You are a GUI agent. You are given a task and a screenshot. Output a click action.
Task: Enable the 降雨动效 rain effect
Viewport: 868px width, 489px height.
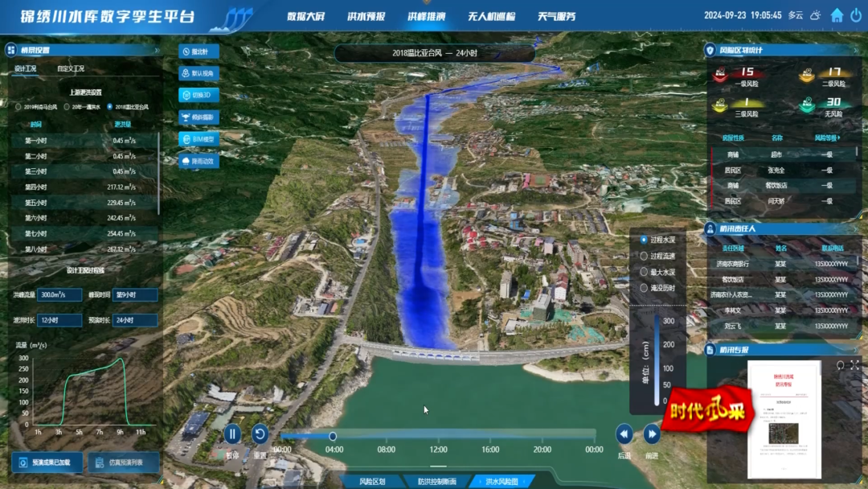click(199, 161)
